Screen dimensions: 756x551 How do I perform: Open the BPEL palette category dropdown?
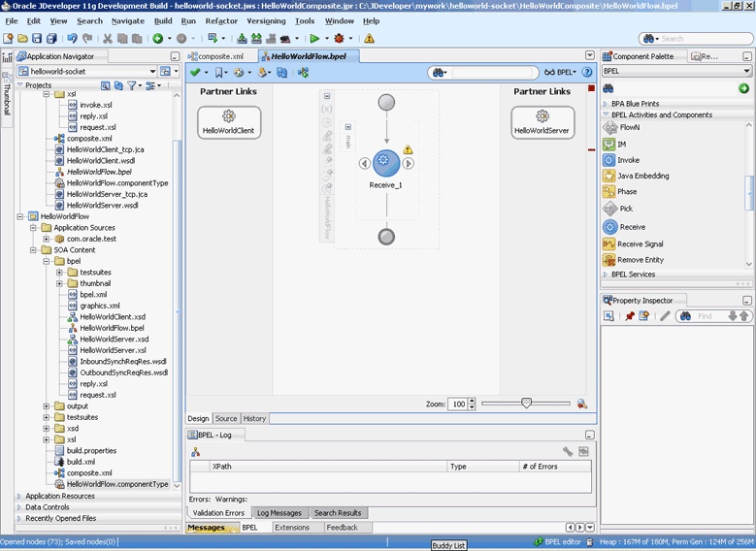(x=746, y=71)
